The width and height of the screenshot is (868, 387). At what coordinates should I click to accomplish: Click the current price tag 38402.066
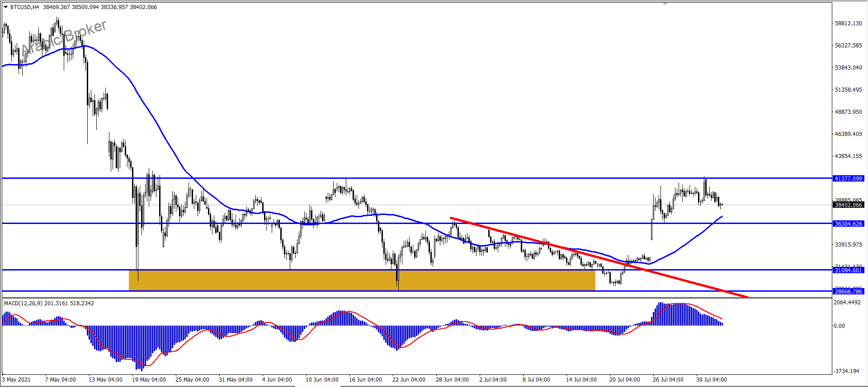(x=848, y=205)
